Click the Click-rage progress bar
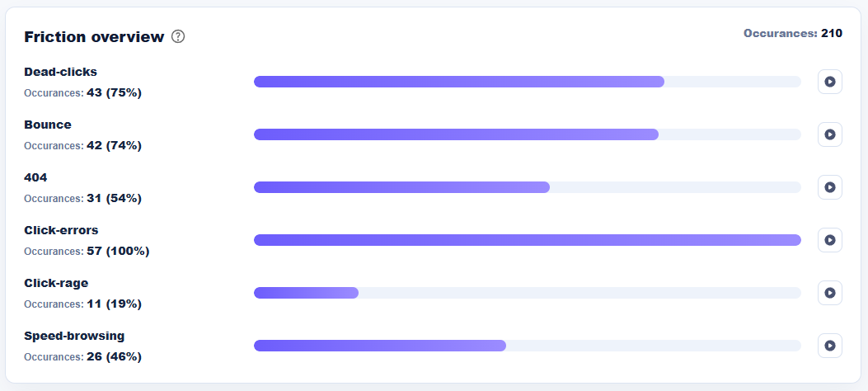The height and width of the screenshot is (391, 868). pos(528,293)
